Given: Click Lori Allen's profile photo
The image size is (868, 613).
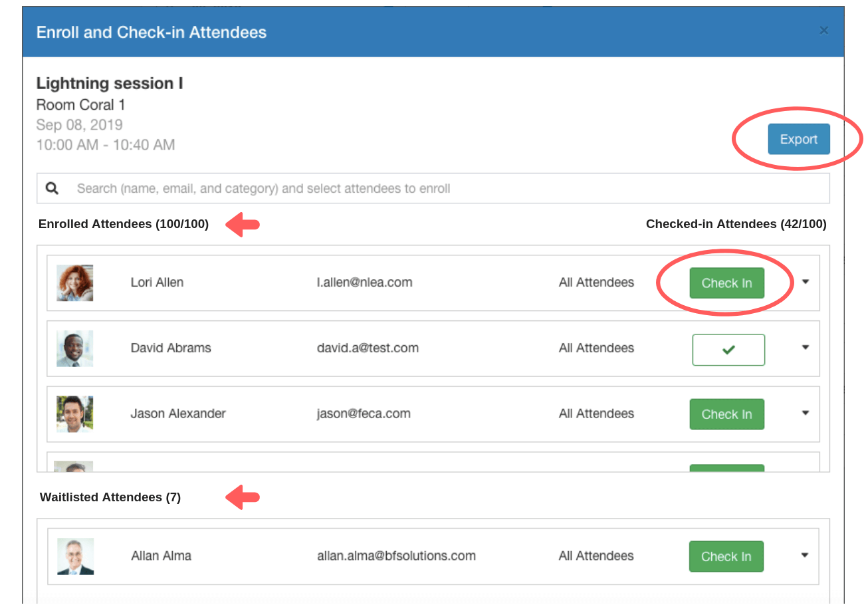Looking at the screenshot, I should [74, 283].
